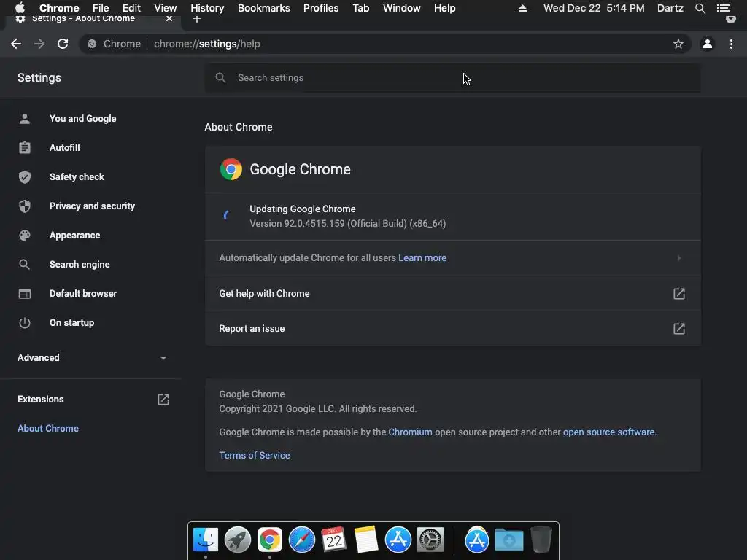Click the external-link icon beside Get help with Chrome
This screenshot has height=560, width=747.
(x=679, y=293)
